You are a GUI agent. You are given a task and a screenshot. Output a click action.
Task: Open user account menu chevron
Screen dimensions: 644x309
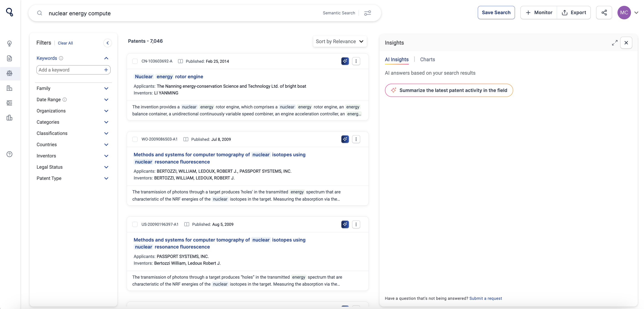tap(637, 13)
